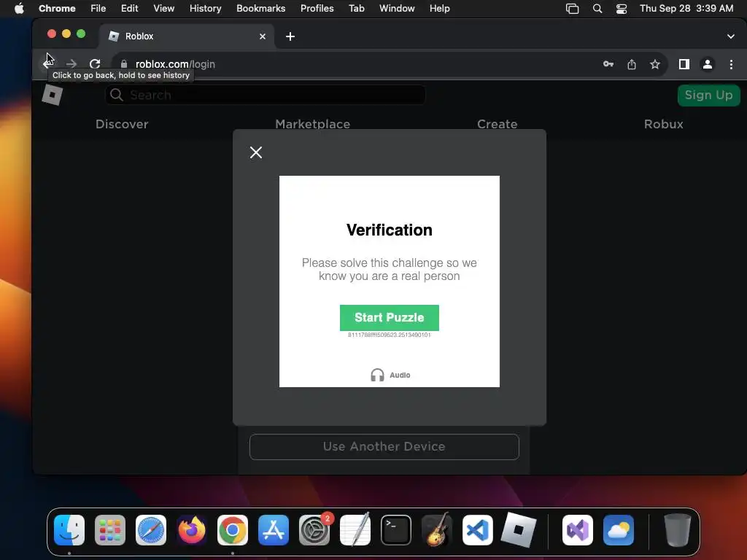Open the Chrome three-dot menu

(x=731, y=64)
